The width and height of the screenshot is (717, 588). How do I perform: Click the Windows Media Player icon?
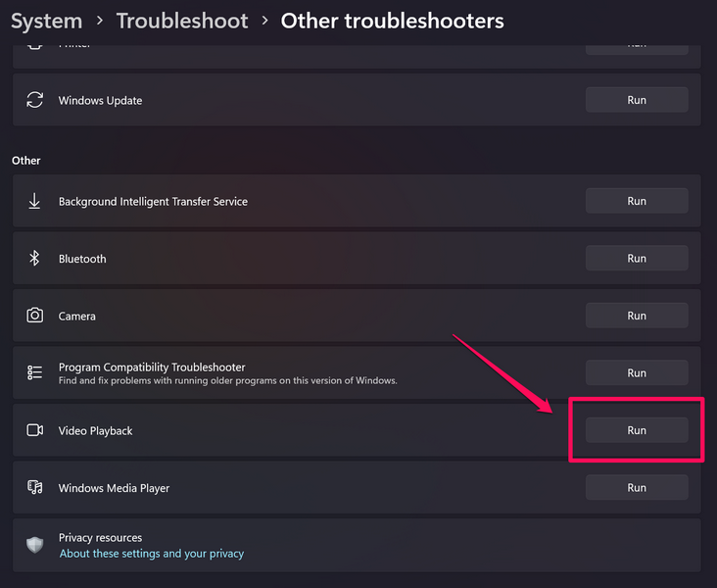(x=35, y=487)
